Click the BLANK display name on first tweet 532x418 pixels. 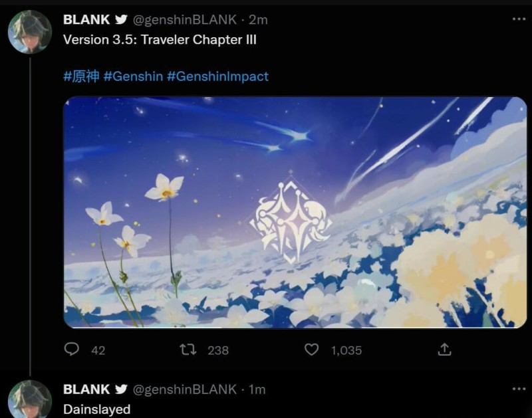(x=86, y=20)
